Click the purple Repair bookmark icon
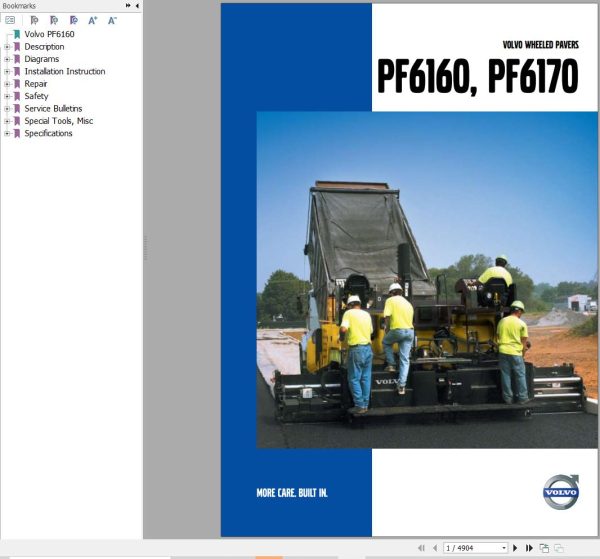The height and width of the screenshot is (559, 600). tap(17, 84)
